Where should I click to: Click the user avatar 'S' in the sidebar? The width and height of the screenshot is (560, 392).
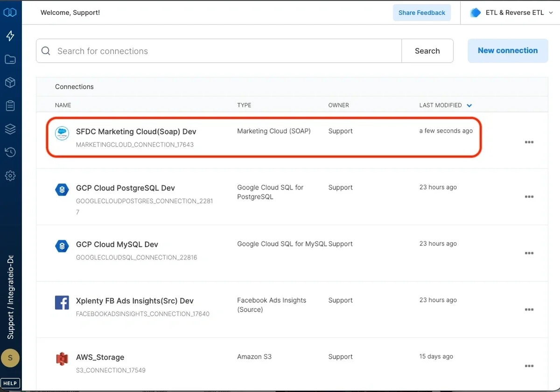pos(10,358)
